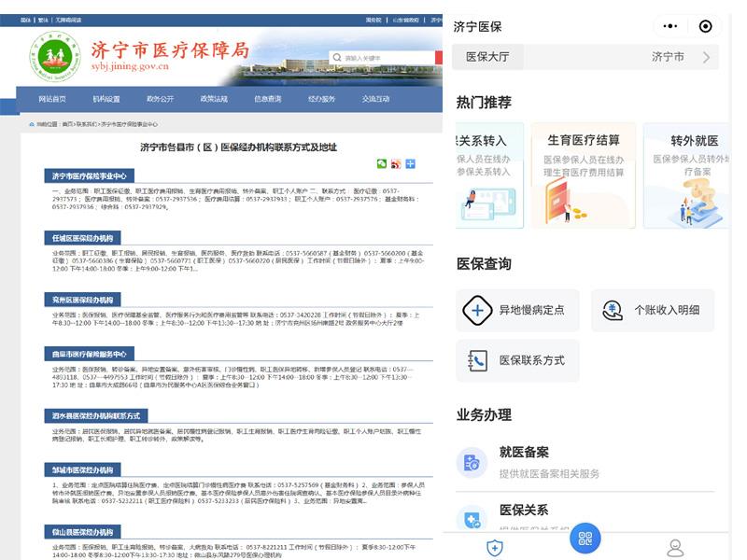Click the 泗水县医保经办机构联系方式 section header
747x560 pixels.
96,415
